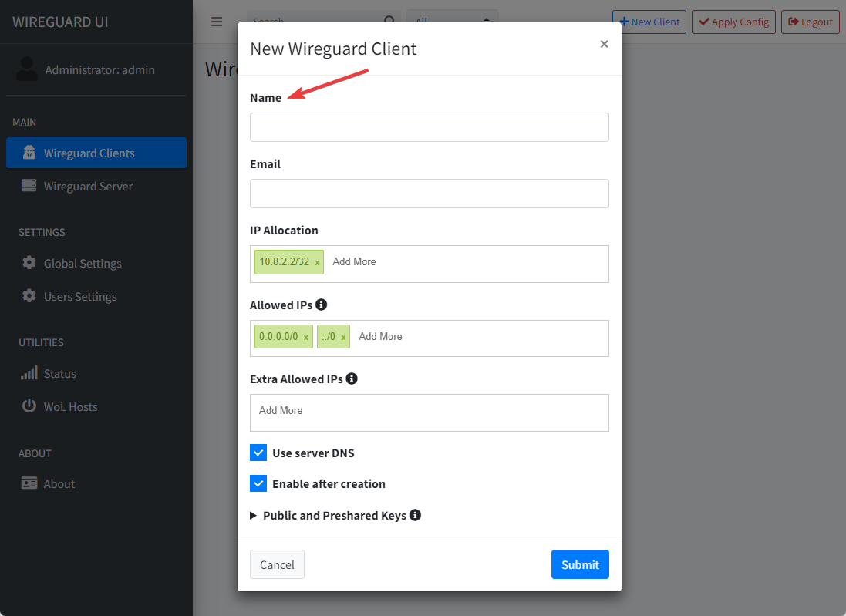
Task: Remove the 0.0.0.0/0 allowed IP tag
Action: click(306, 337)
